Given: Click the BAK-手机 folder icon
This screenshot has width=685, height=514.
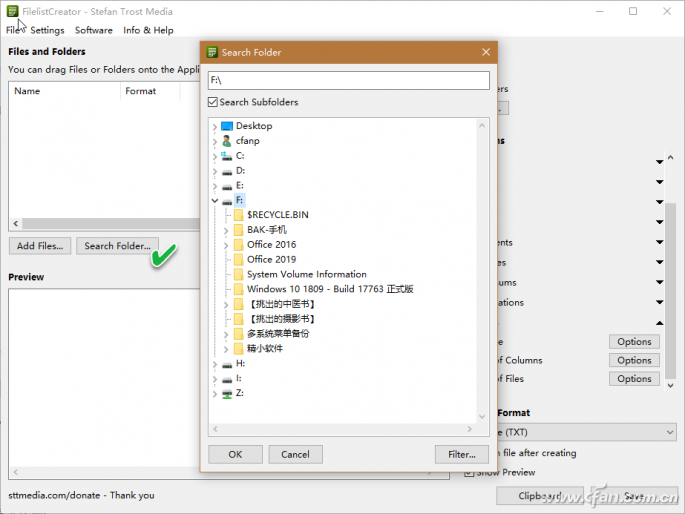Looking at the screenshot, I should (x=238, y=230).
